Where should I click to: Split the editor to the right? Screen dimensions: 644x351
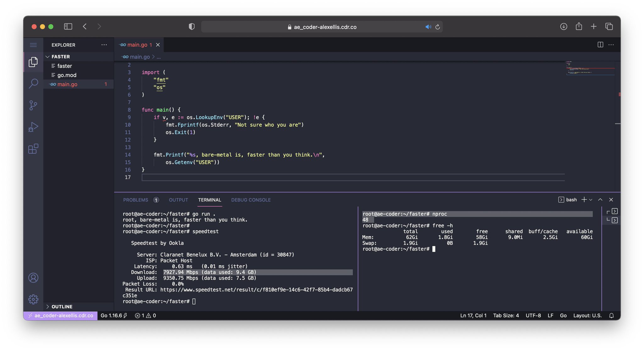(600, 45)
